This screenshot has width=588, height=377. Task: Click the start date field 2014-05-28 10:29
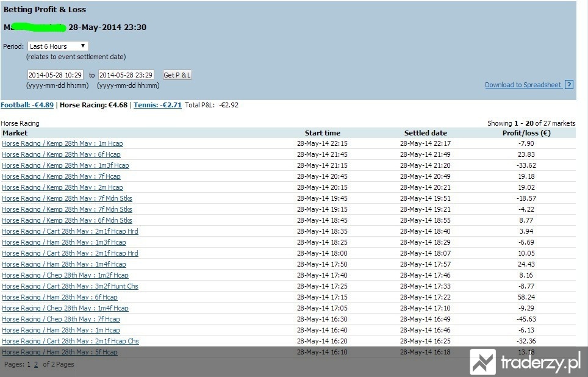(55, 75)
